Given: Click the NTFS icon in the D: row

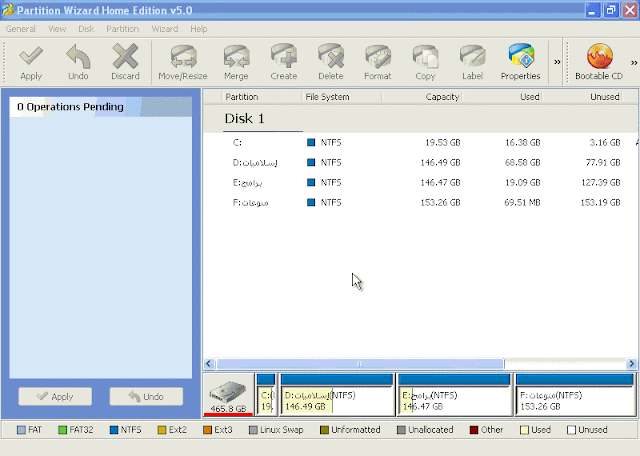Looking at the screenshot, I should point(311,162).
